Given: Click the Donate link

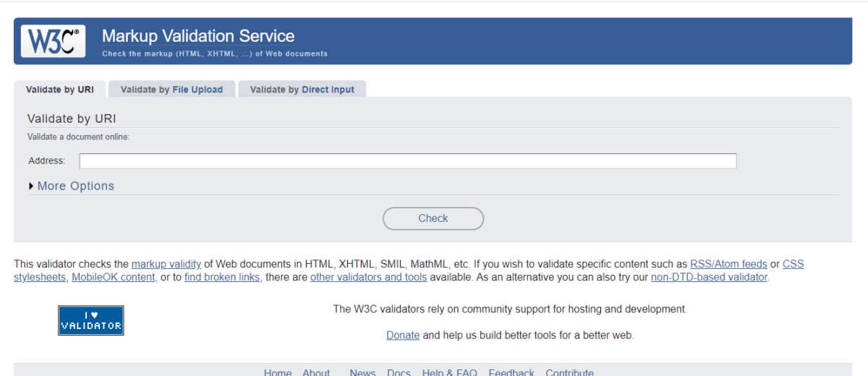Looking at the screenshot, I should coord(403,336).
